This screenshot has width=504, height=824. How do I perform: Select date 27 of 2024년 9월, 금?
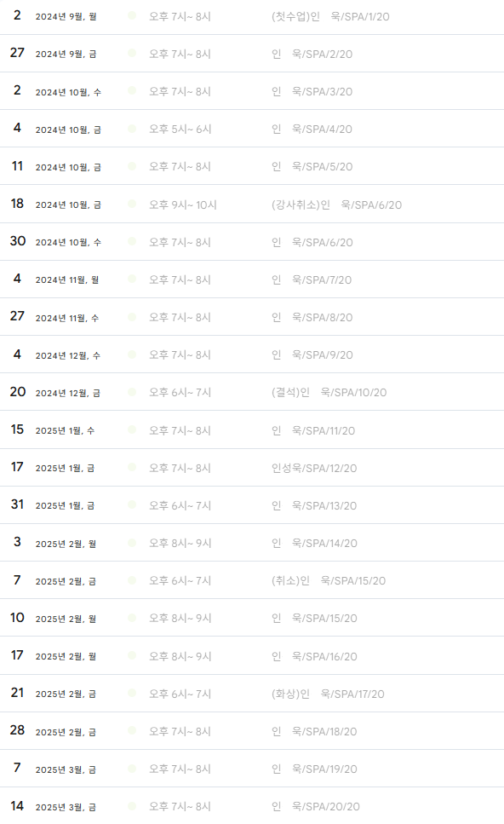[17, 53]
